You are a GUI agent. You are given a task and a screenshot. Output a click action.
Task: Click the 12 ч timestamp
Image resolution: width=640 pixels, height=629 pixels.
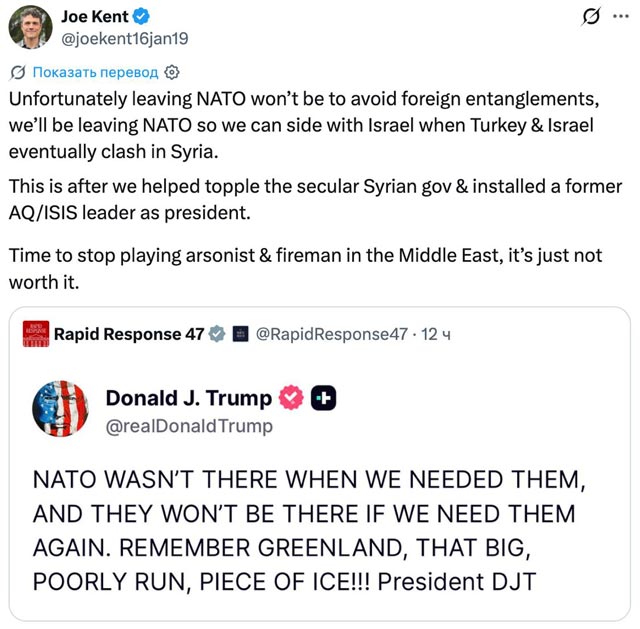(x=438, y=334)
